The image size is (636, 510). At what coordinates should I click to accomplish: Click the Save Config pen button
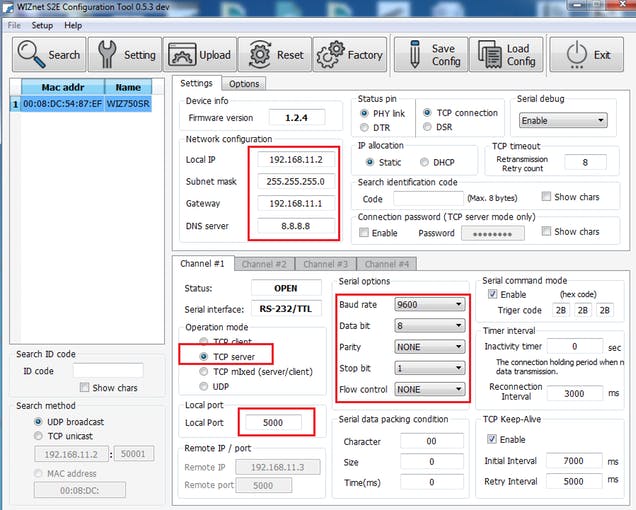(x=431, y=54)
